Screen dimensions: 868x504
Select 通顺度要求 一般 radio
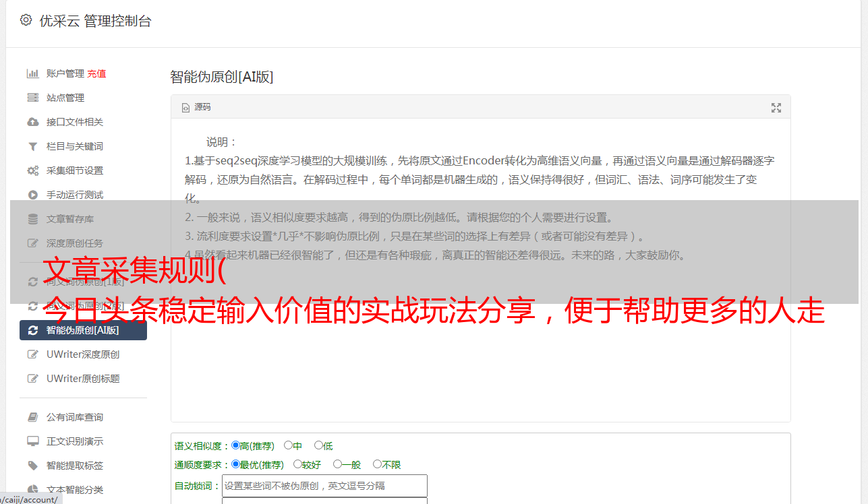click(337, 464)
